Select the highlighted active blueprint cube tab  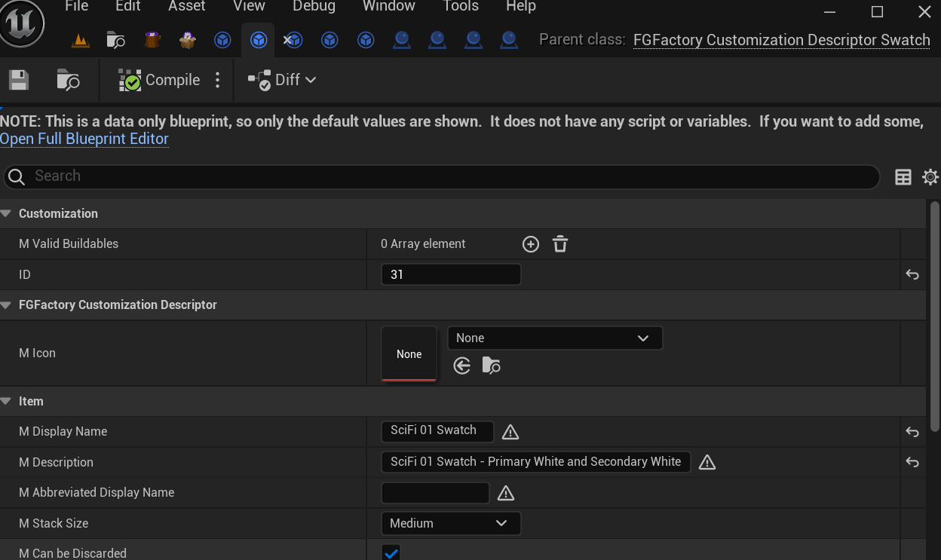click(x=259, y=40)
